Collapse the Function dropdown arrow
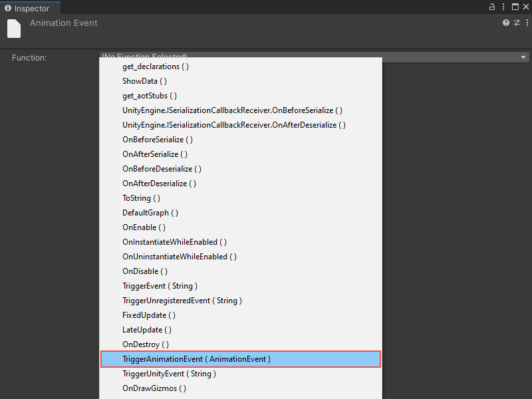The image size is (532, 399). coord(524,57)
